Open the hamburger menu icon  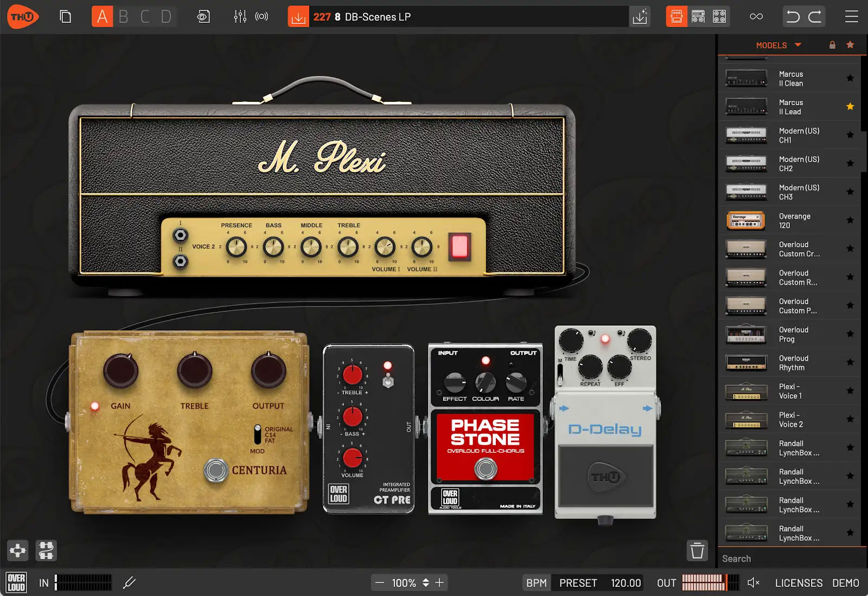click(x=851, y=17)
